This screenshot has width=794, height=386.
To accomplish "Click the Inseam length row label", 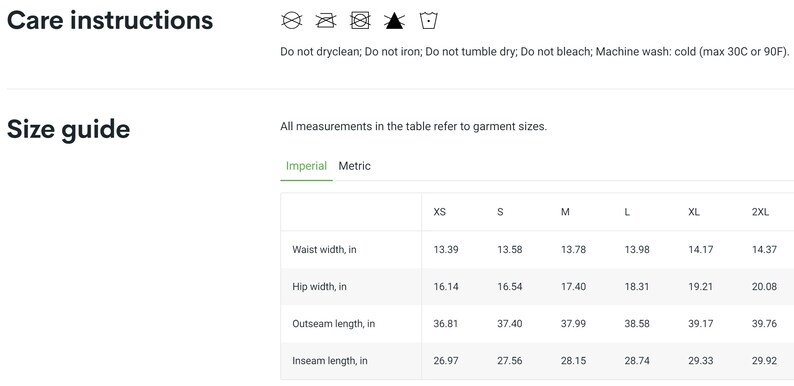I will click(330, 361).
